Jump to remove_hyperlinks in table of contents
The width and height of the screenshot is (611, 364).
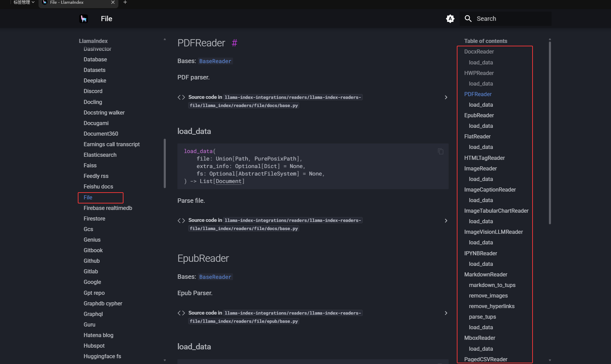click(492, 306)
